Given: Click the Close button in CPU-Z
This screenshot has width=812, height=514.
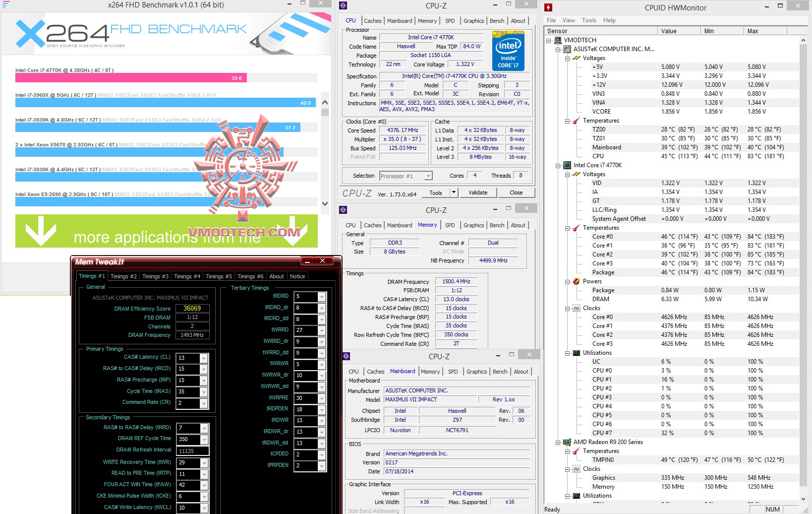Looking at the screenshot, I should 516,193.
